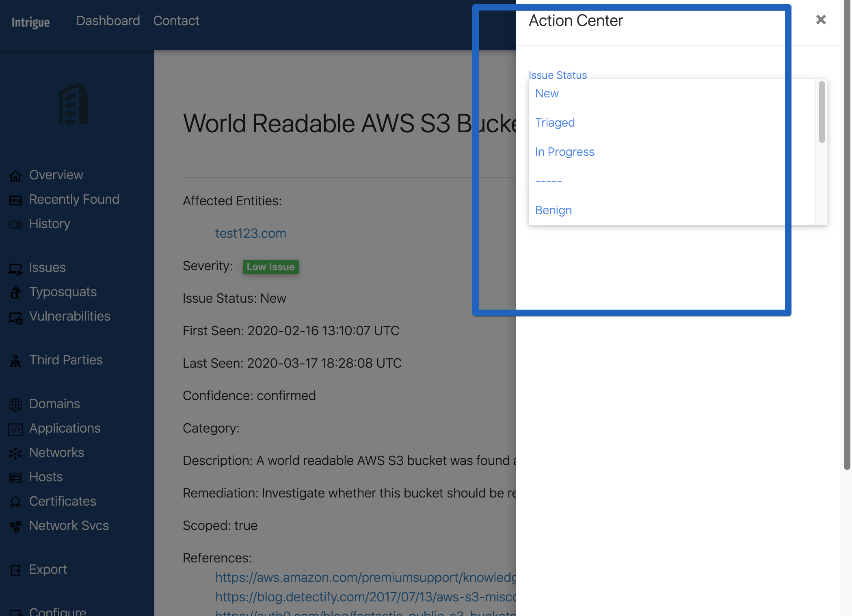This screenshot has width=852, height=616.
Task: Open the Contact menu item
Action: coord(176,21)
